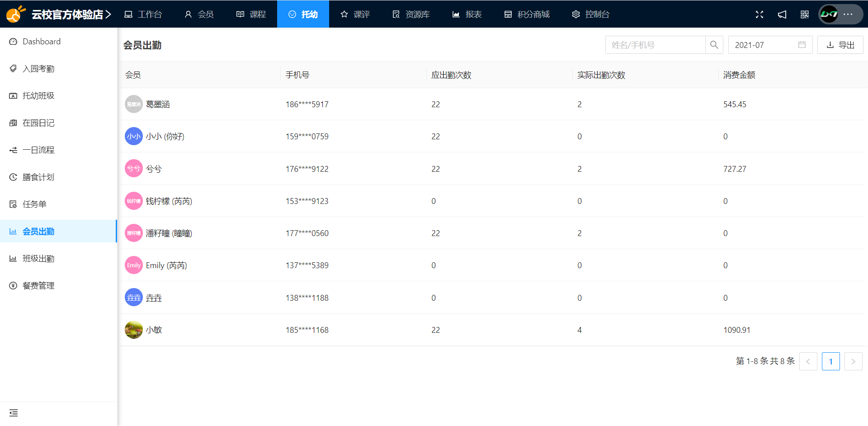Viewport: 868px width, 426px height.
Task: Open 托幼班级 in the sidebar
Action: tap(58, 96)
